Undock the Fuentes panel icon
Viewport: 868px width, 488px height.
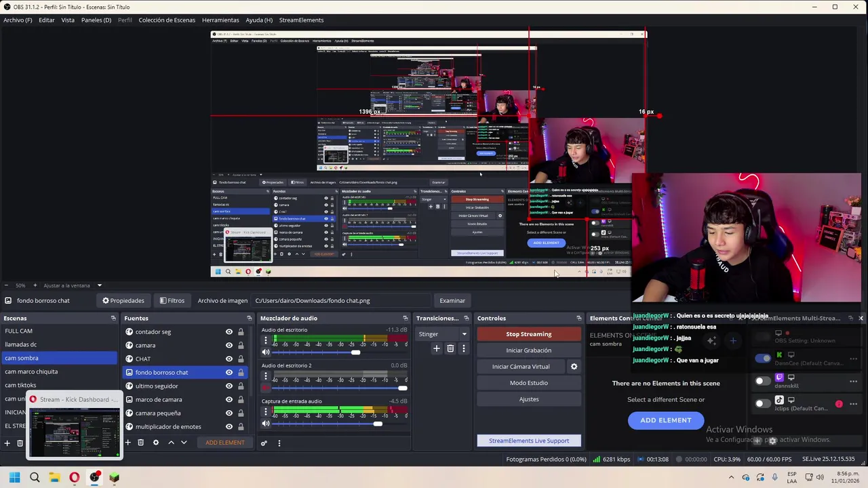[249, 318]
